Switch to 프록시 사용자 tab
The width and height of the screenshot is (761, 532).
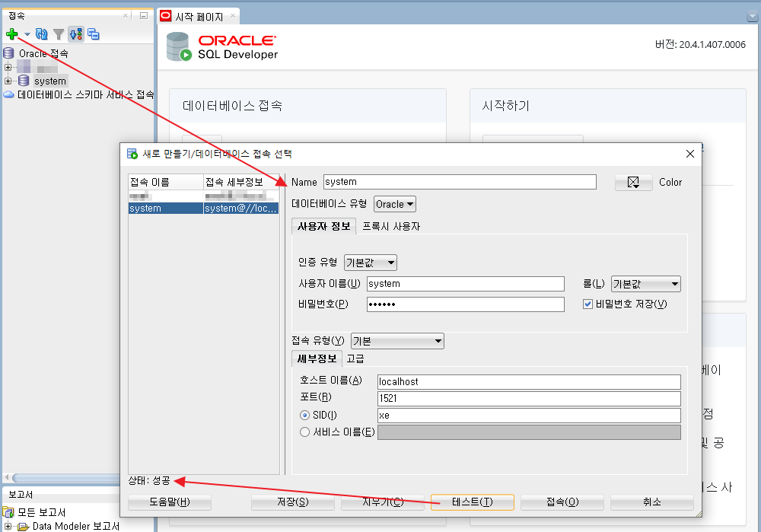[391, 227]
